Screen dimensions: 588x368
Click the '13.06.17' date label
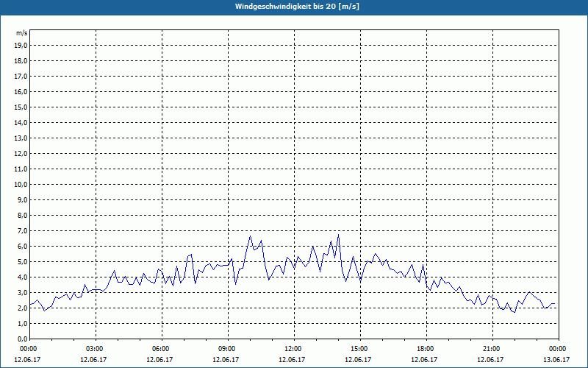556,360
